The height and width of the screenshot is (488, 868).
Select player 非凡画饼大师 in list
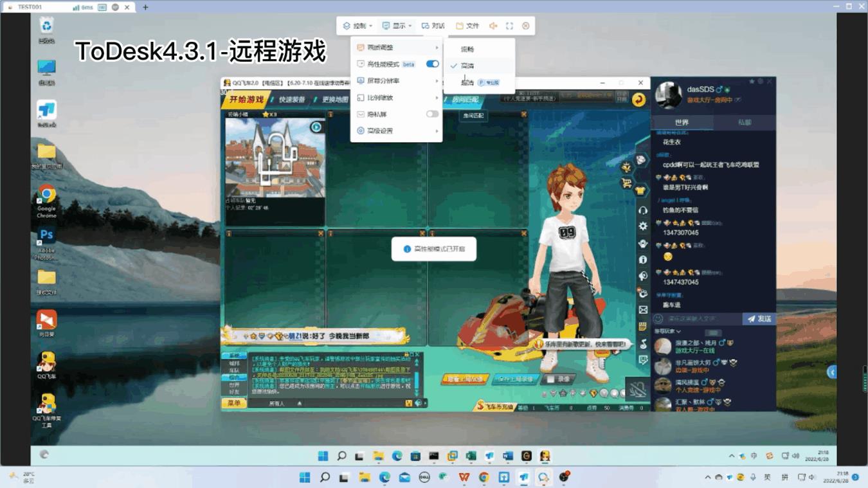click(714, 366)
